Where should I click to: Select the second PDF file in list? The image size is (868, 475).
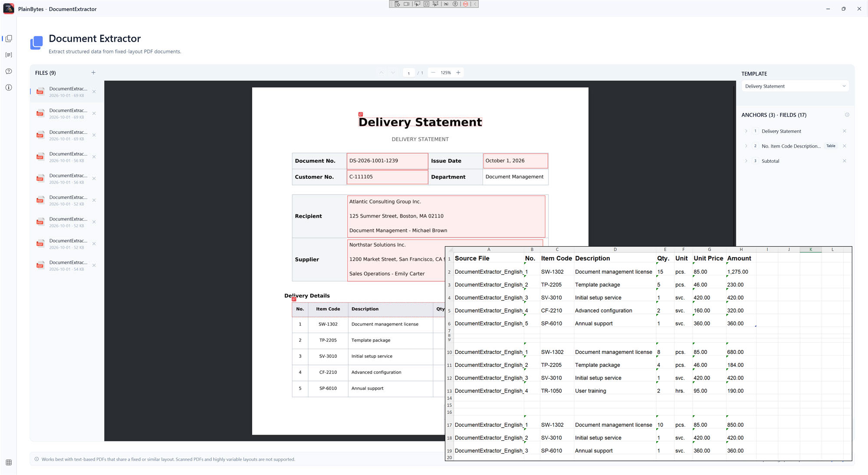pos(67,113)
